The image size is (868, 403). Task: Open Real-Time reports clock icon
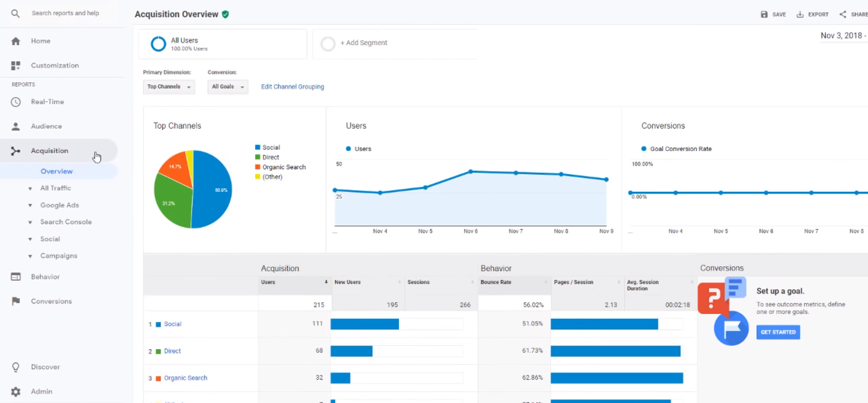click(x=16, y=102)
